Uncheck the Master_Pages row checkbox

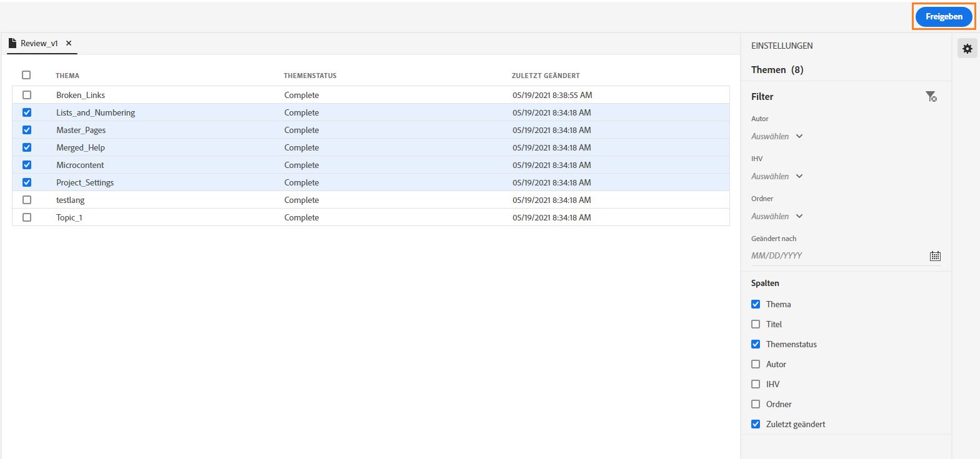pos(26,130)
